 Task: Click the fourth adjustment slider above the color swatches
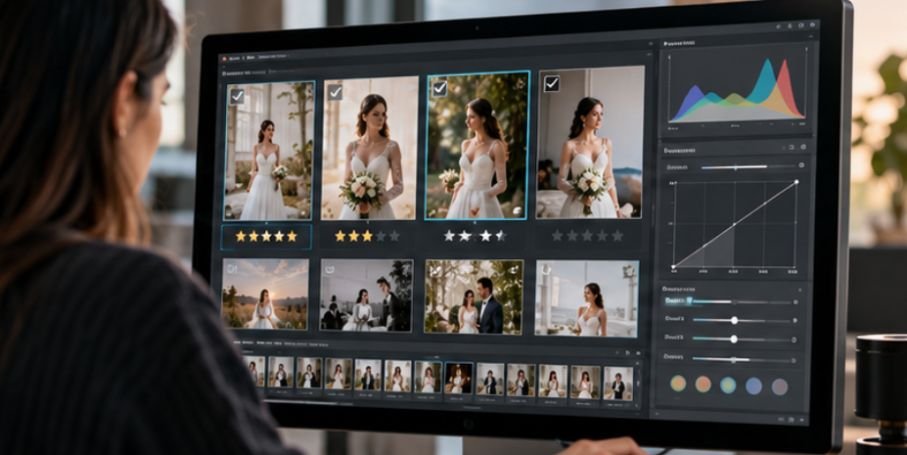click(742, 360)
